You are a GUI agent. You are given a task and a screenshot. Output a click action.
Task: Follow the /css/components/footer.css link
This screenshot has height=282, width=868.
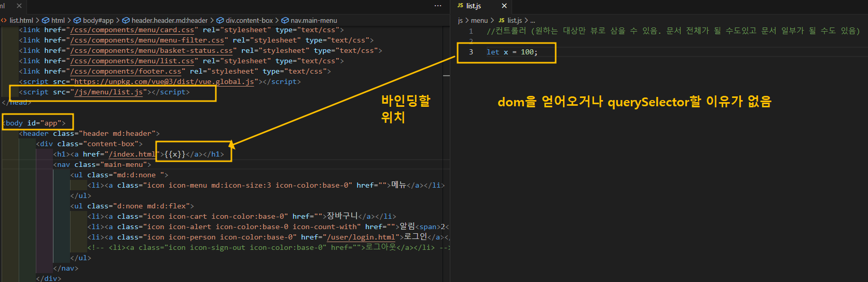126,72
